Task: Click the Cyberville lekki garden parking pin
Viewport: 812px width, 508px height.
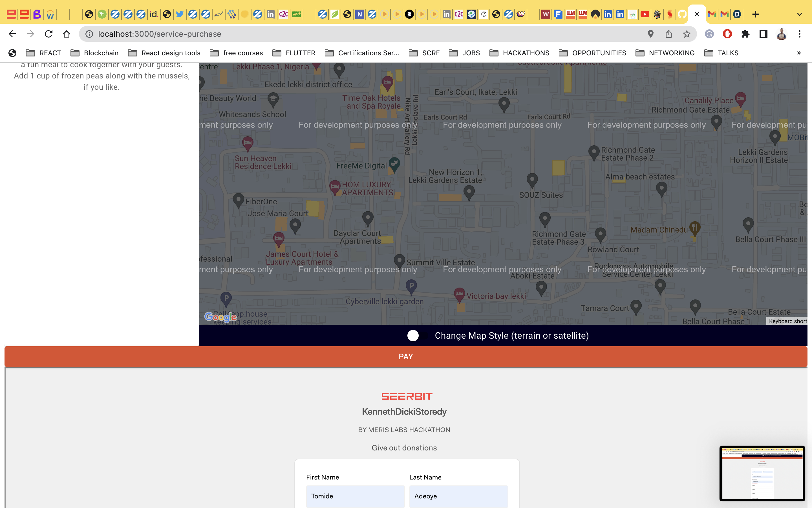Action: coord(411,287)
